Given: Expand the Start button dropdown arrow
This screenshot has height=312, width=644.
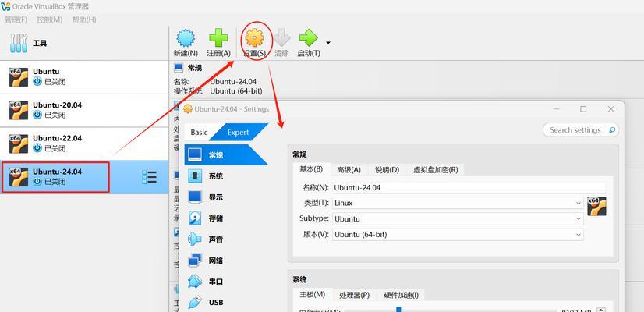Looking at the screenshot, I should click(328, 42).
